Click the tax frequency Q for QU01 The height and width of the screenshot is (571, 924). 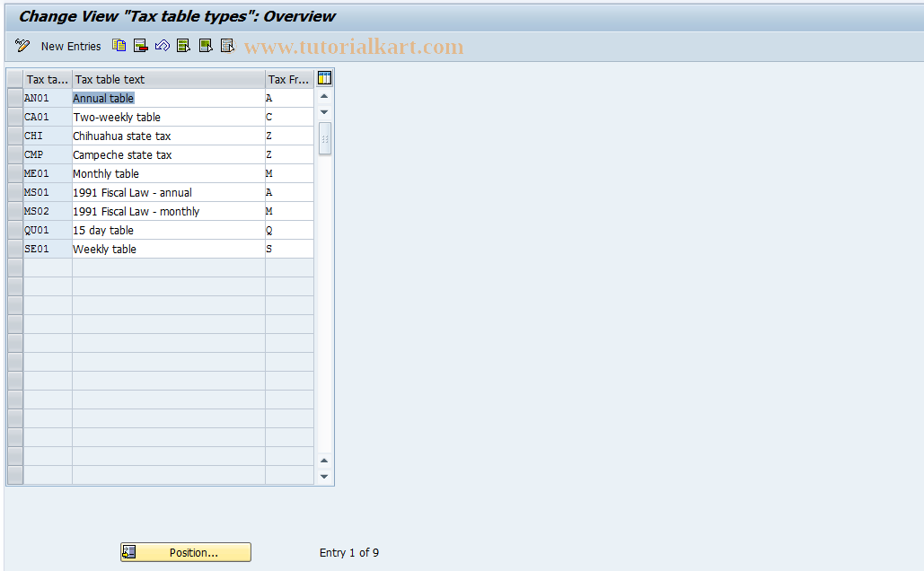(289, 230)
